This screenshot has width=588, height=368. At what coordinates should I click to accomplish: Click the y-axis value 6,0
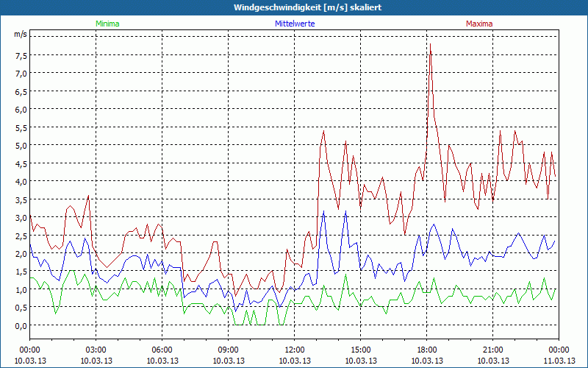click(21, 110)
